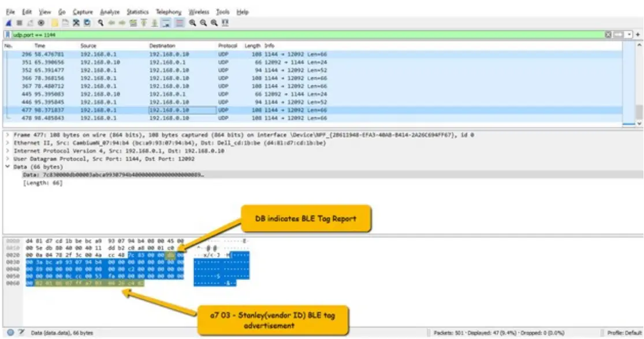The height and width of the screenshot is (339, 644).
Task: Open expert information from status bar
Action: 10,333
